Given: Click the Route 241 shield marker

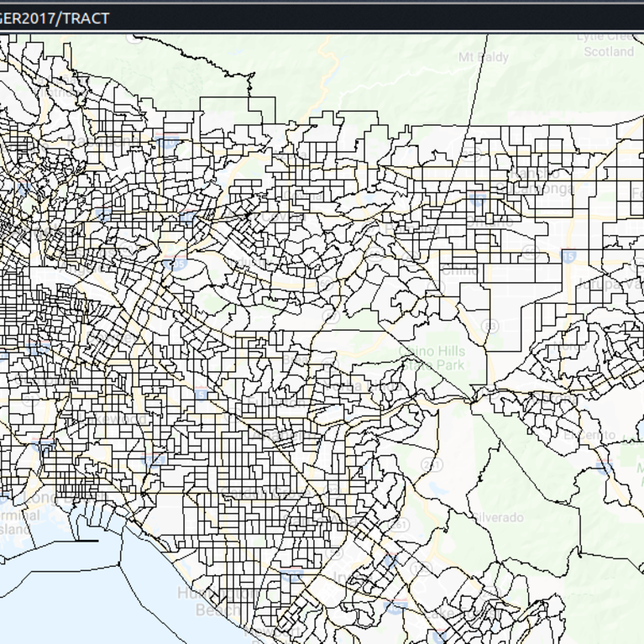Looking at the screenshot, I should coord(432,464).
